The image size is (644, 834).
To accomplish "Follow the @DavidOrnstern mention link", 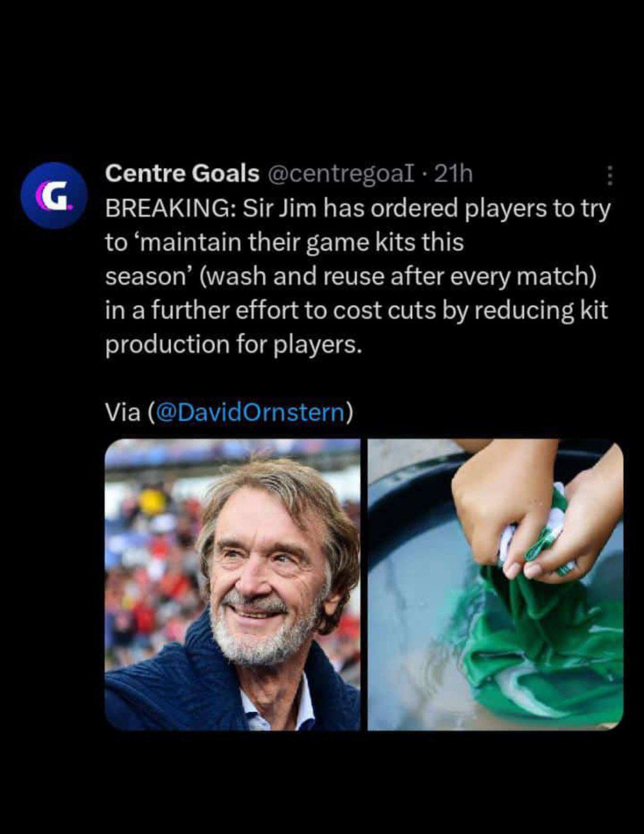I will click(250, 412).
